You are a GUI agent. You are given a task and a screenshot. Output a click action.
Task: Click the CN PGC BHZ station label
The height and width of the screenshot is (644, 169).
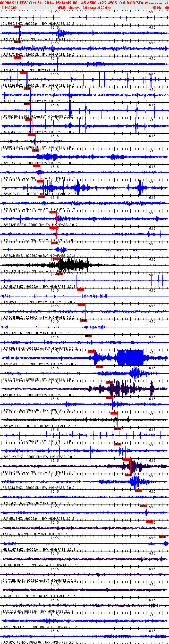(12, 24)
